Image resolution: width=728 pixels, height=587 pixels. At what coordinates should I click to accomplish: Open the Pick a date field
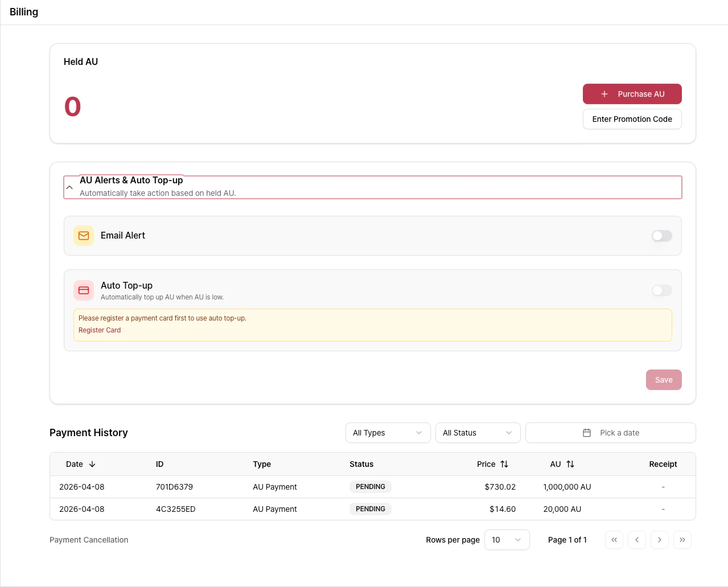point(611,433)
